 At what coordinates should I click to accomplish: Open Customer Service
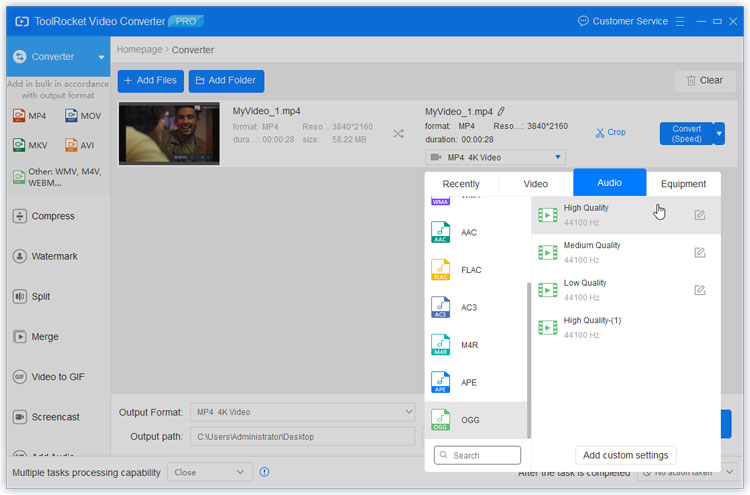point(623,22)
